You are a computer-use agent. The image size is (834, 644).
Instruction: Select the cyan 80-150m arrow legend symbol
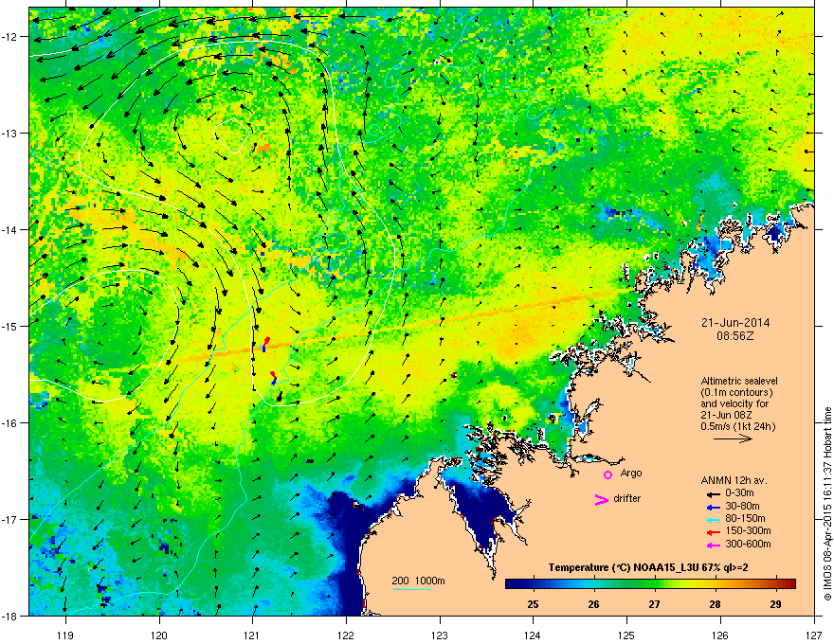[713, 519]
